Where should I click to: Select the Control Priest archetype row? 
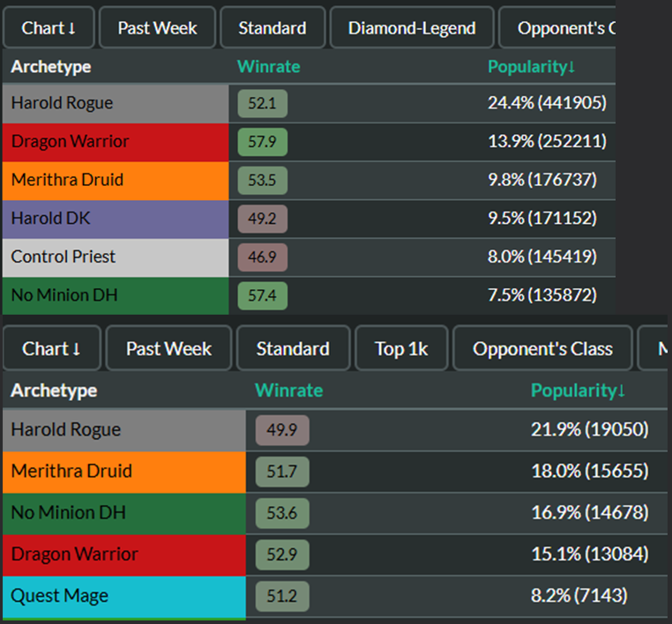pyautogui.click(x=309, y=257)
